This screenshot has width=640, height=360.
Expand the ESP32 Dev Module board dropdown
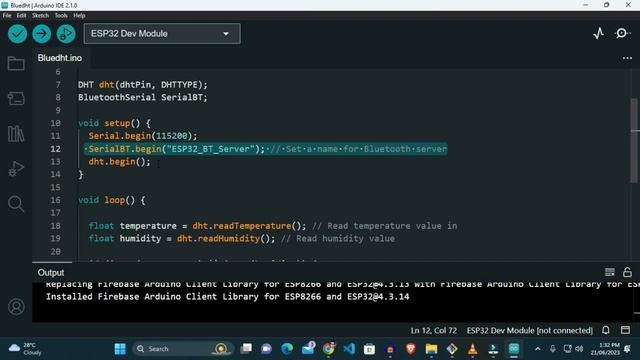coord(162,33)
